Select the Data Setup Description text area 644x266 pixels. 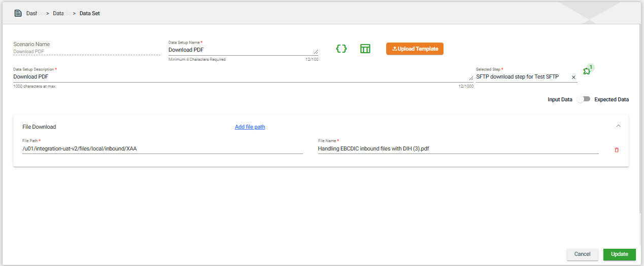coord(243,77)
